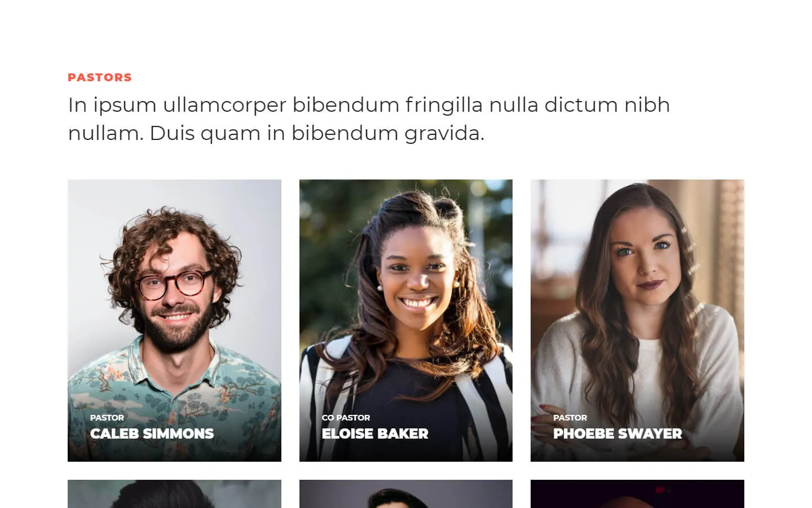This screenshot has height=508, width=812.
Task: Select the PASTOR label above Caleb Simmons
Action: click(107, 418)
